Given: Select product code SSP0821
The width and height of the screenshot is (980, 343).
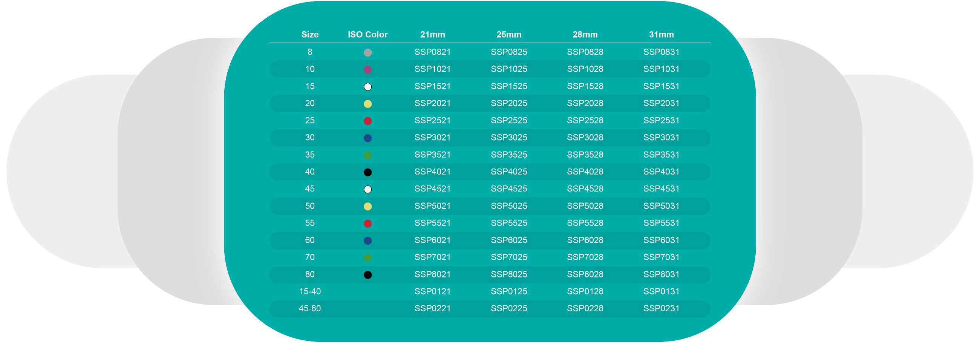Looking at the screenshot, I should [433, 52].
